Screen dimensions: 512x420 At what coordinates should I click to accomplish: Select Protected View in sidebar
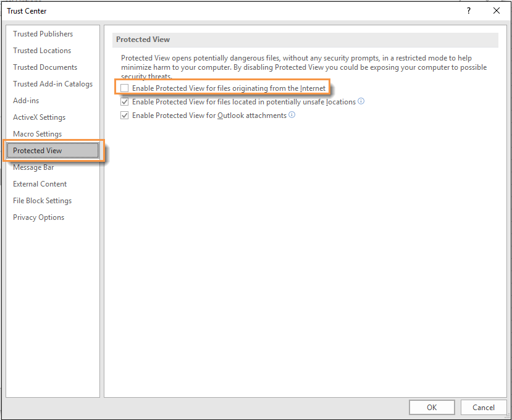(x=52, y=151)
